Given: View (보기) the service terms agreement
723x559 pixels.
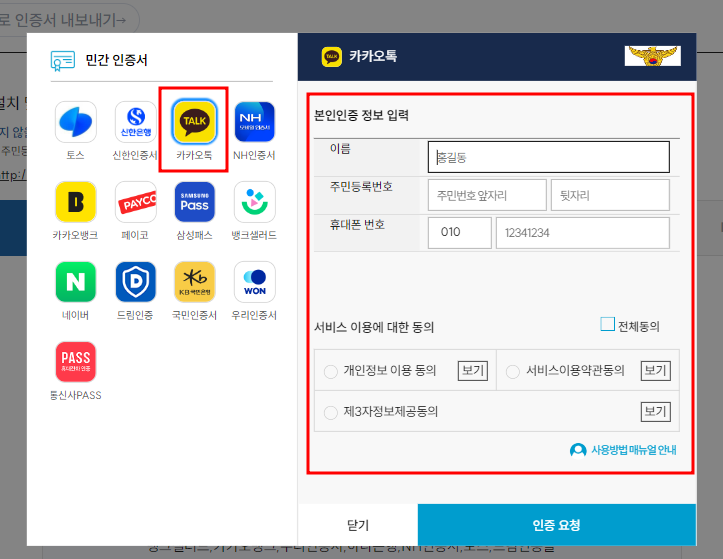Looking at the screenshot, I should pos(656,371).
